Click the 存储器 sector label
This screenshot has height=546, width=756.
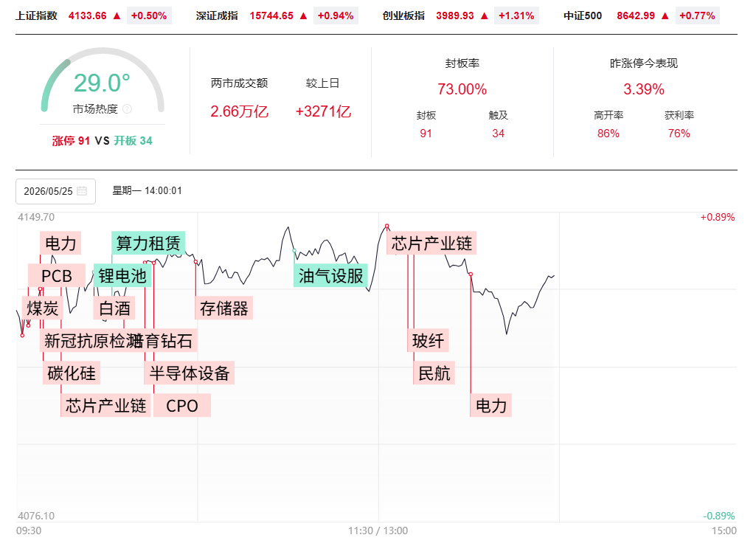(223, 308)
